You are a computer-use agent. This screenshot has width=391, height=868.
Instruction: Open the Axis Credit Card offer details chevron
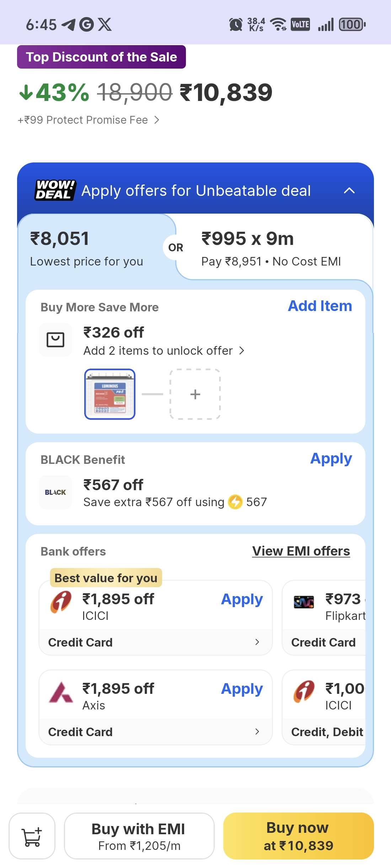pos(257,732)
